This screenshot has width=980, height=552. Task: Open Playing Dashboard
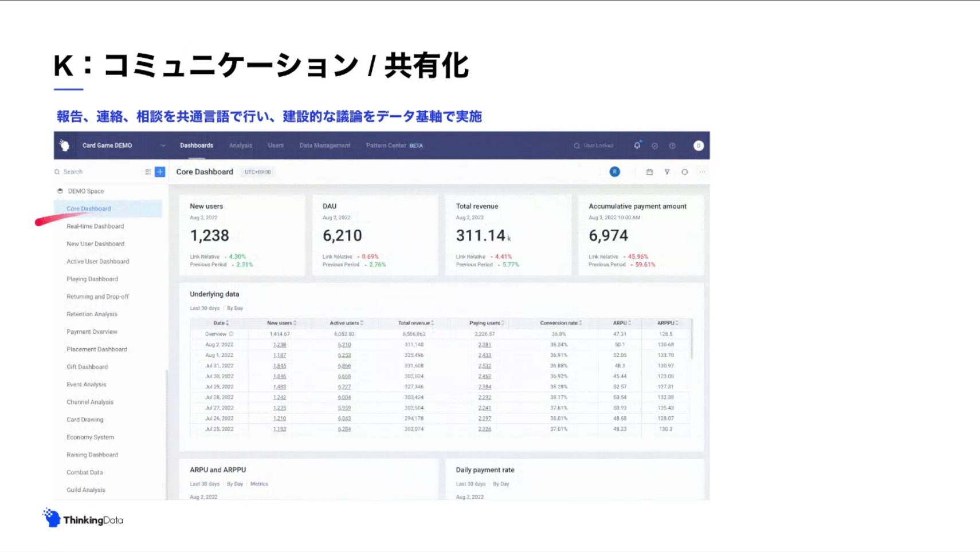(x=92, y=279)
